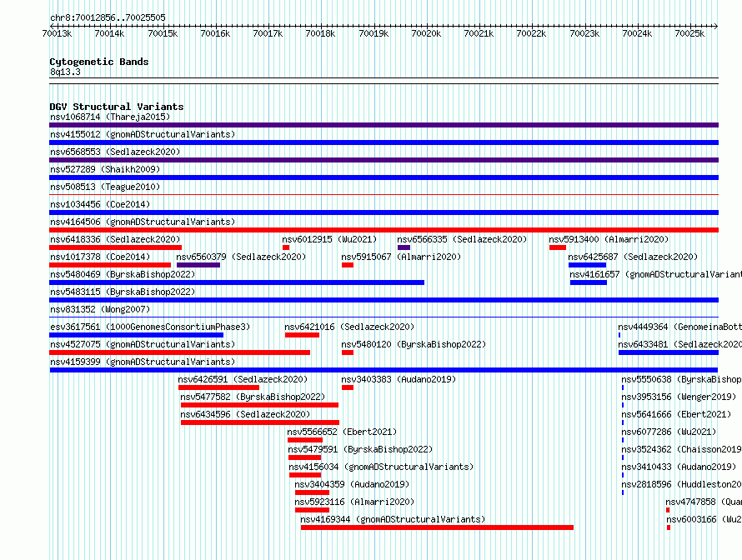Click the 70023k ruler tick label
The height and width of the screenshot is (560, 742).
(584, 33)
